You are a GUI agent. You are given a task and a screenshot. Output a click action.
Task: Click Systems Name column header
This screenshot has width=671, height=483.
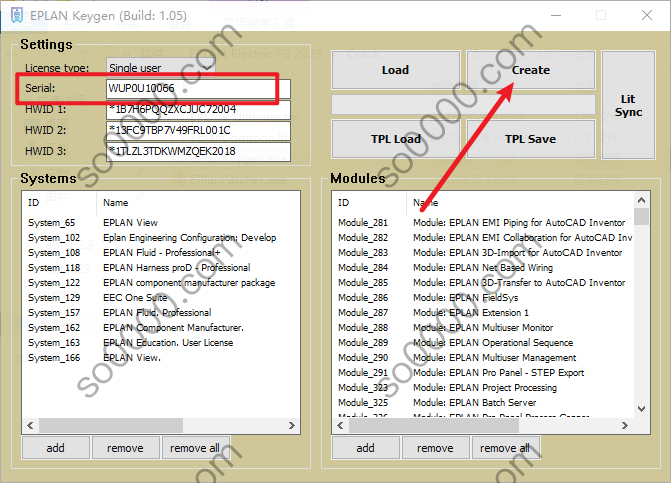coord(198,203)
